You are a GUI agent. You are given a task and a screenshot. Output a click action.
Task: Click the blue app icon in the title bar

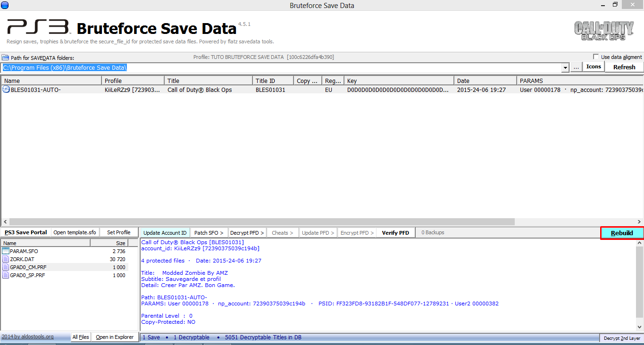coord(5,5)
